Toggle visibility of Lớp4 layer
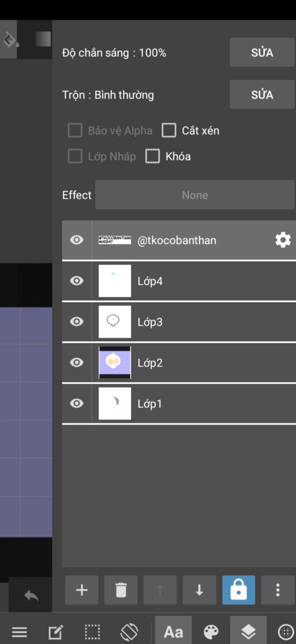The height and width of the screenshot is (644, 296). coord(77,281)
